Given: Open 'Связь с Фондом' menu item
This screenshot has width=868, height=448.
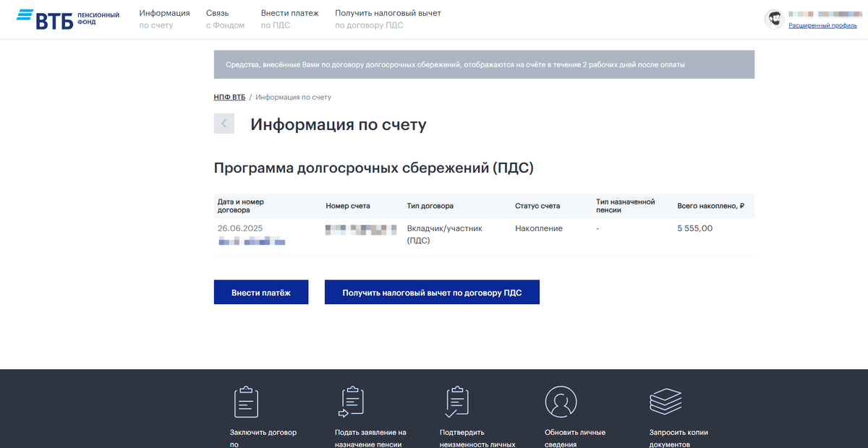Looking at the screenshot, I should point(225,19).
